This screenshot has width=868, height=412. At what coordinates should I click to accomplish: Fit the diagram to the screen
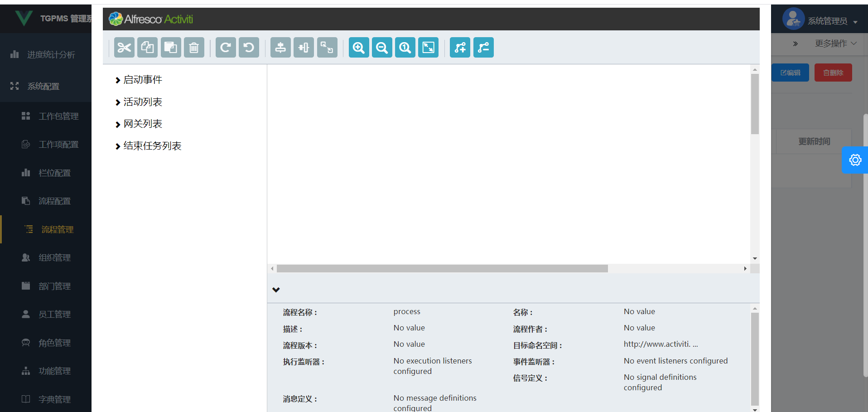pos(428,47)
